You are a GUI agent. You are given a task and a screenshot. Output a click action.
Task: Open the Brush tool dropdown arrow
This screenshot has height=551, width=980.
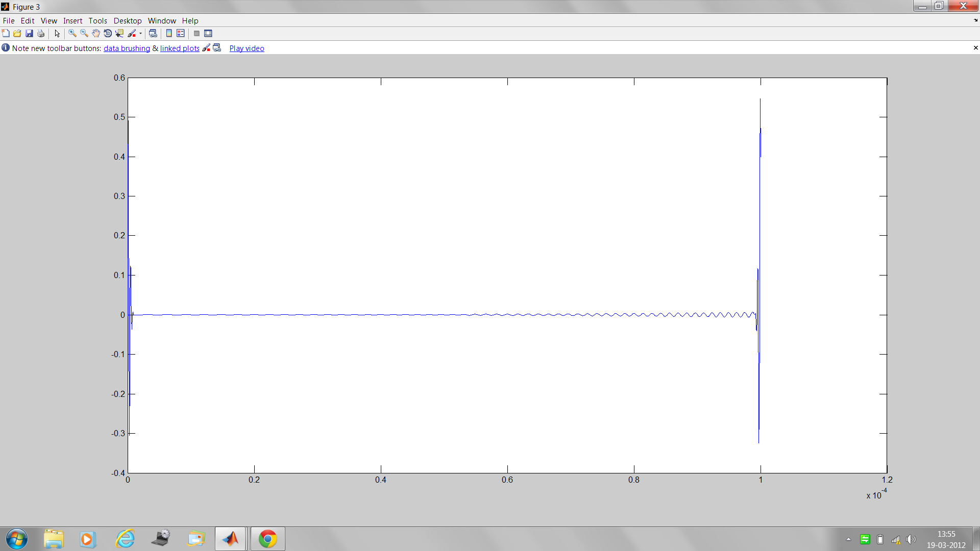(140, 33)
